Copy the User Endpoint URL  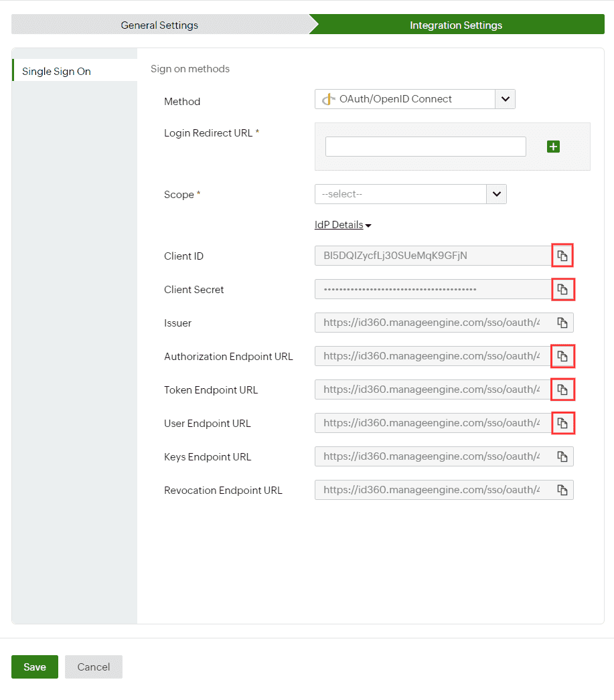click(x=562, y=423)
